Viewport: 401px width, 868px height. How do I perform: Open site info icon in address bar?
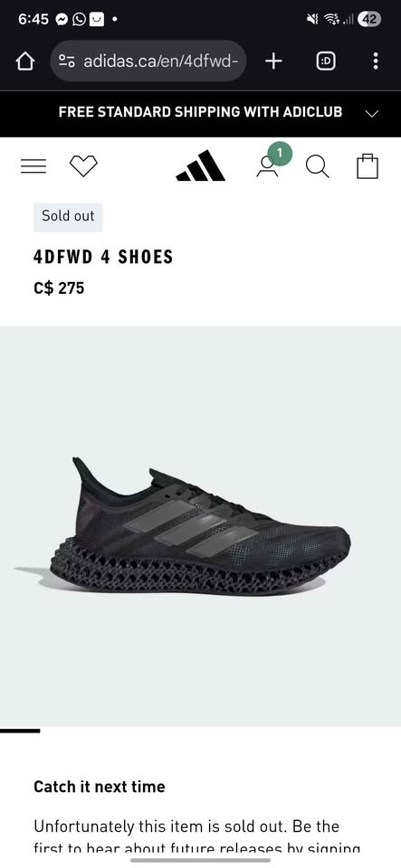coord(67,61)
